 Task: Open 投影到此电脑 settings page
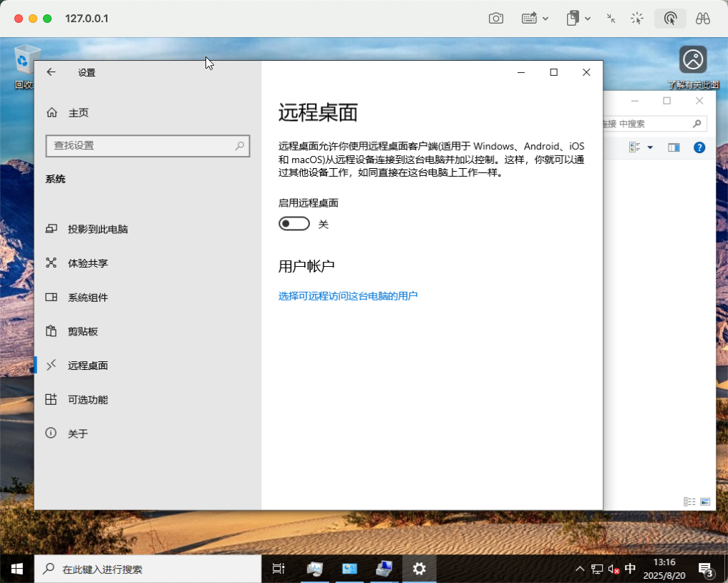pos(97,229)
